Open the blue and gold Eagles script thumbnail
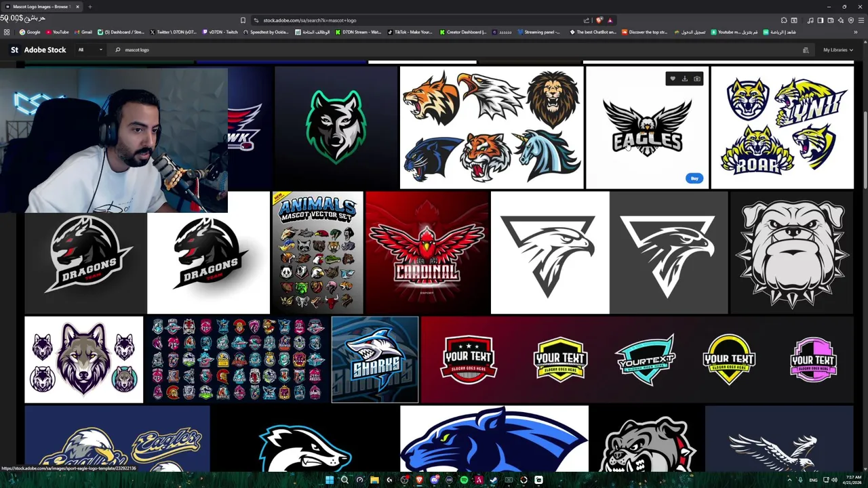This screenshot has height=488, width=868. click(117, 439)
